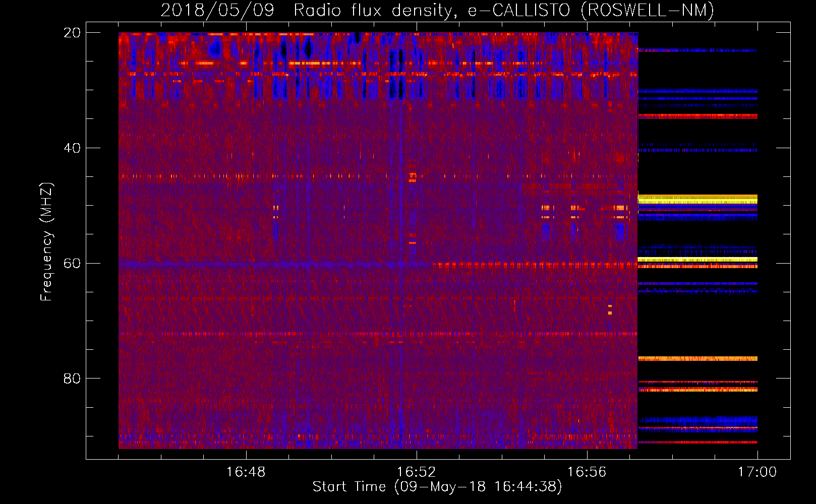The width and height of the screenshot is (816, 504).
Task: Click the 17:00 time tick label
Action: point(757,472)
